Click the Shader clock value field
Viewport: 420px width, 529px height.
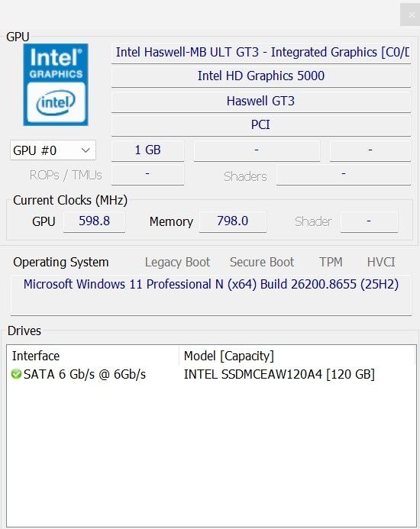(369, 221)
